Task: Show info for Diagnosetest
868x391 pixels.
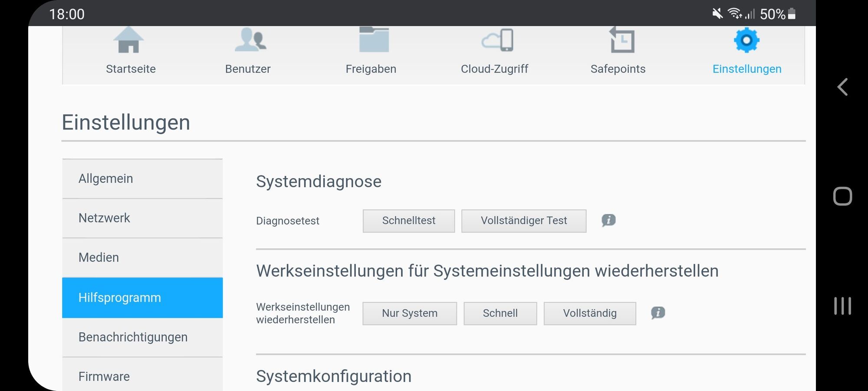Action: [x=608, y=220]
